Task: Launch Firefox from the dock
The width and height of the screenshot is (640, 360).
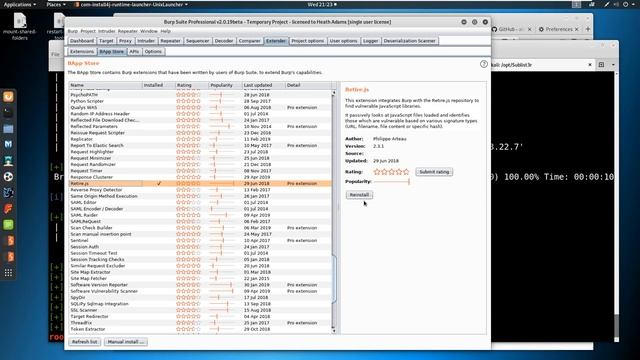Action: click(x=9, y=97)
